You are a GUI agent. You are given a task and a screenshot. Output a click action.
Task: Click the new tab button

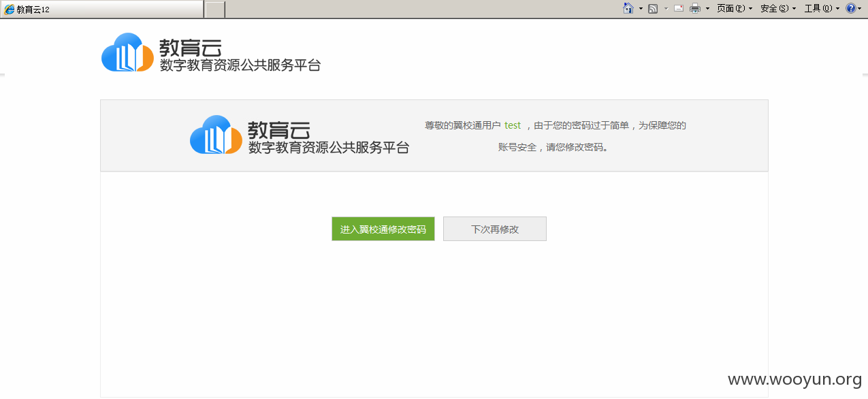(214, 10)
